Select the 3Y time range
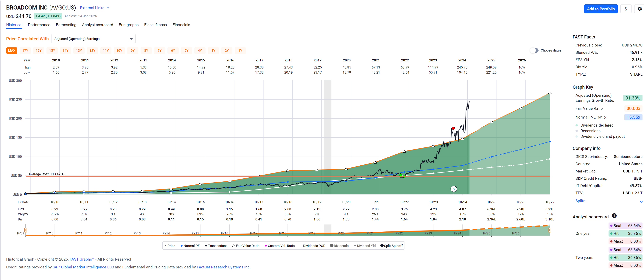This screenshot has width=644, height=280. tap(213, 51)
